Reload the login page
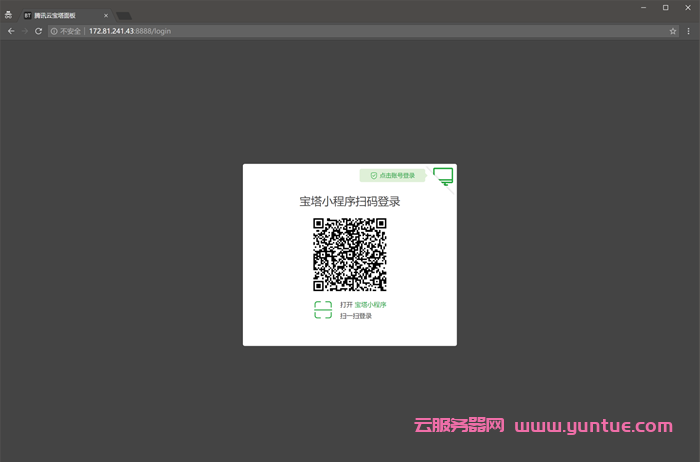Viewport: 700px width, 462px height. (38, 31)
